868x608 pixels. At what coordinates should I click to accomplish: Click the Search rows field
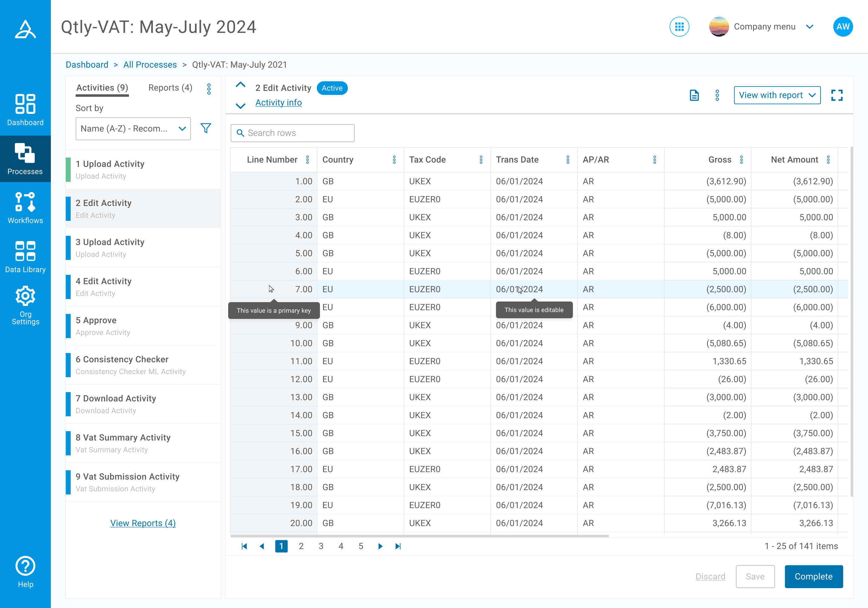292,133
